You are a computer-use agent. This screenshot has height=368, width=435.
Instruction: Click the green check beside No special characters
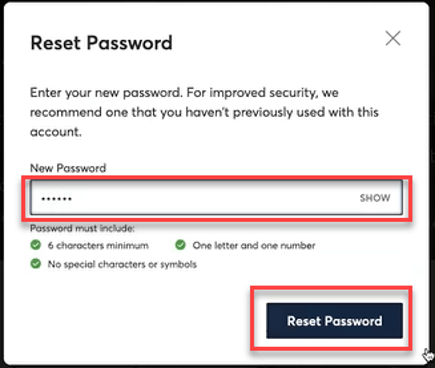pos(35,264)
